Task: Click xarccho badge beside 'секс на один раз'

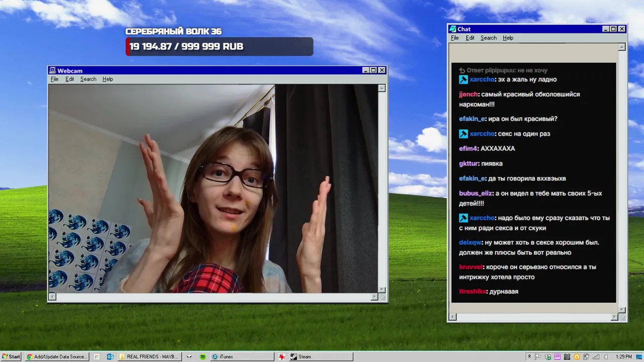Action: [x=463, y=134]
